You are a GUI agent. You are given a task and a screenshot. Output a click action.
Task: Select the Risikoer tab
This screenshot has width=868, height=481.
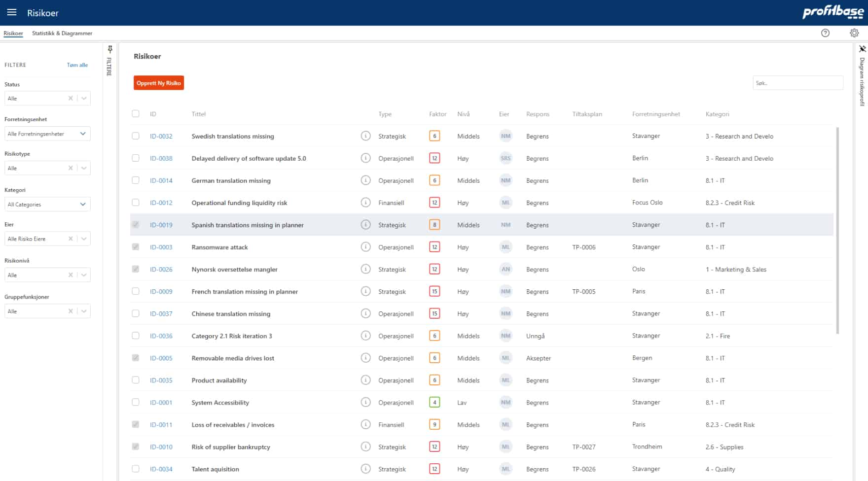tap(13, 33)
